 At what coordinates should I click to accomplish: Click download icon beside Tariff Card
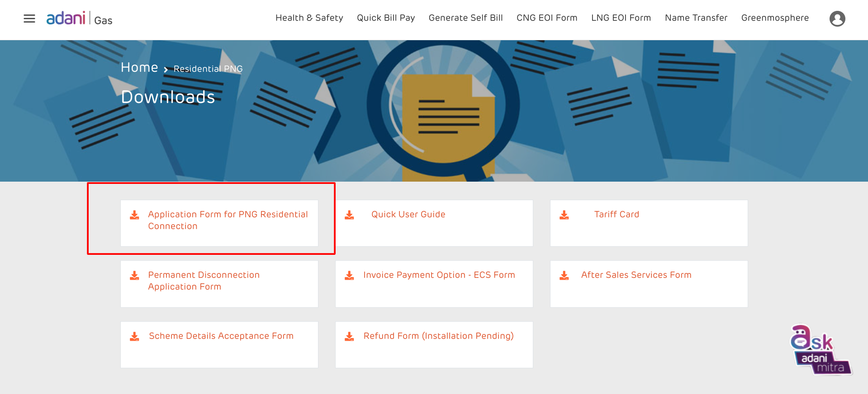coord(564,215)
